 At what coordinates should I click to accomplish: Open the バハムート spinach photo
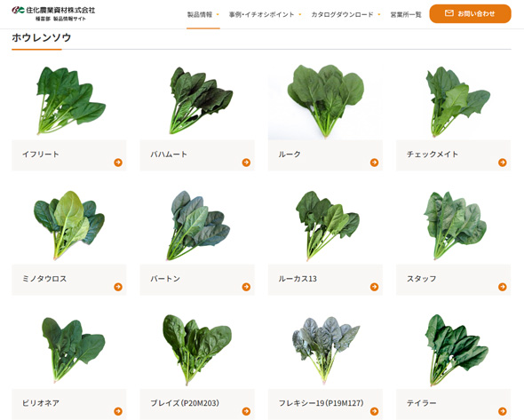197,100
